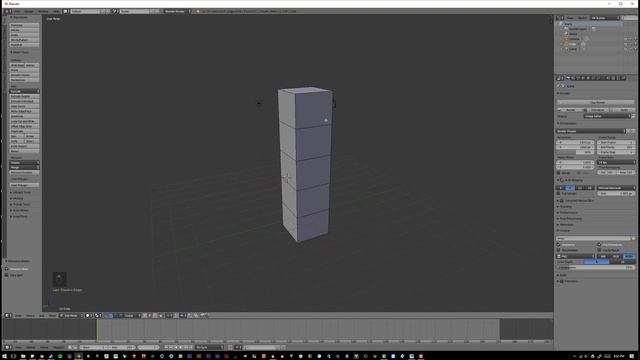Image resolution: width=640 pixels, height=360 pixels.
Task: Click the scene browse icon in the top bar
Action: click(115, 11)
